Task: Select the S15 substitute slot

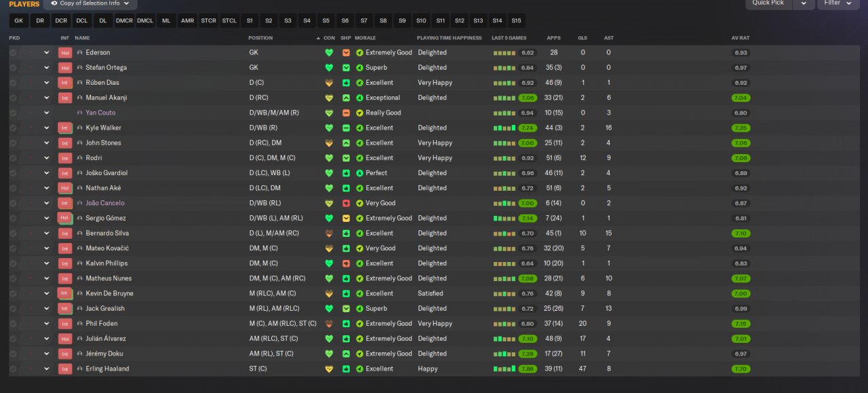Action: pyautogui.click(x=517, y=20)
